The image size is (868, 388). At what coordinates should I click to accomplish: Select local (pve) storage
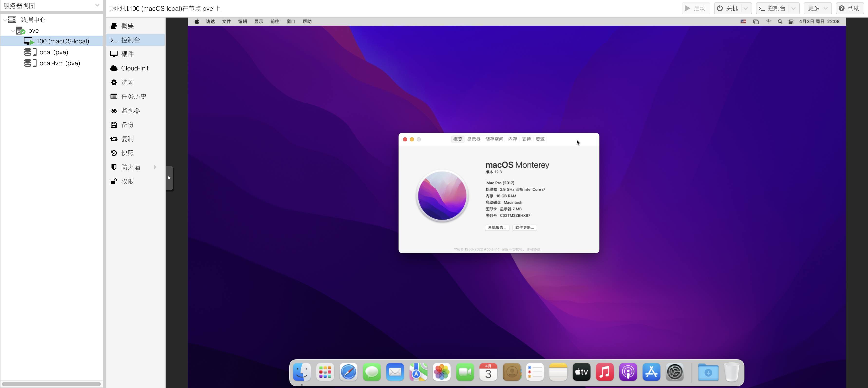pos(52,52)
